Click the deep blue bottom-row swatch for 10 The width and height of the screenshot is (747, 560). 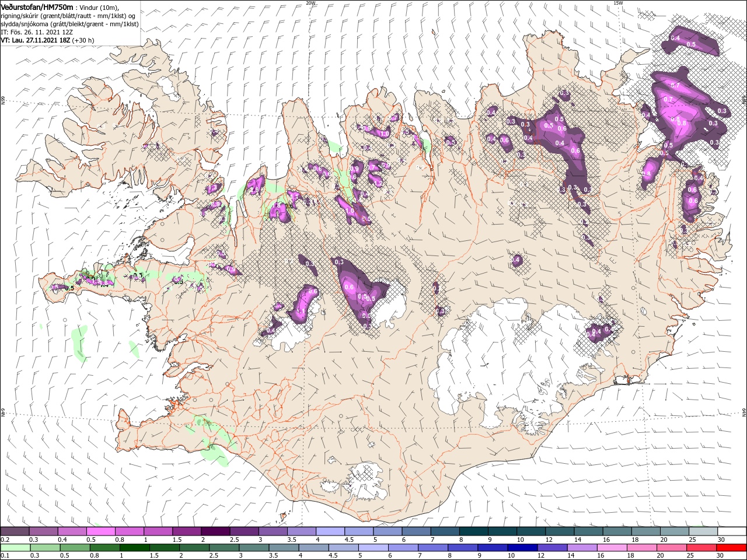[x=522, y=548]
